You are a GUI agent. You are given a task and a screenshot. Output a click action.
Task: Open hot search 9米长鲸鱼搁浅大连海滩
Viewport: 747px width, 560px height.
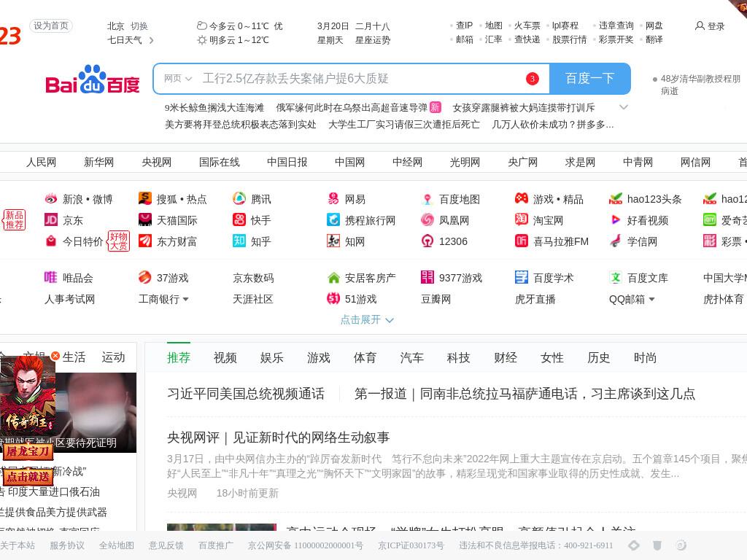pos(214,108)
